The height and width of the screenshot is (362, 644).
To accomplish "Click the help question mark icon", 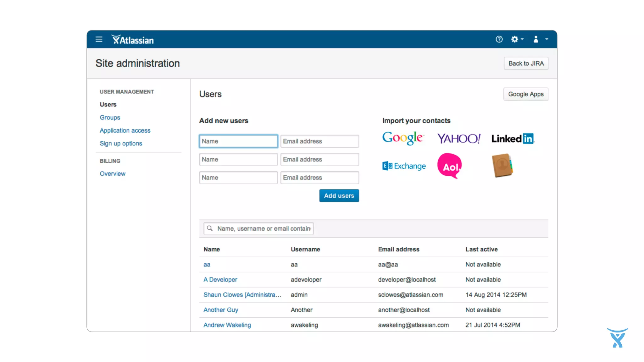I will tap(499, 39).
